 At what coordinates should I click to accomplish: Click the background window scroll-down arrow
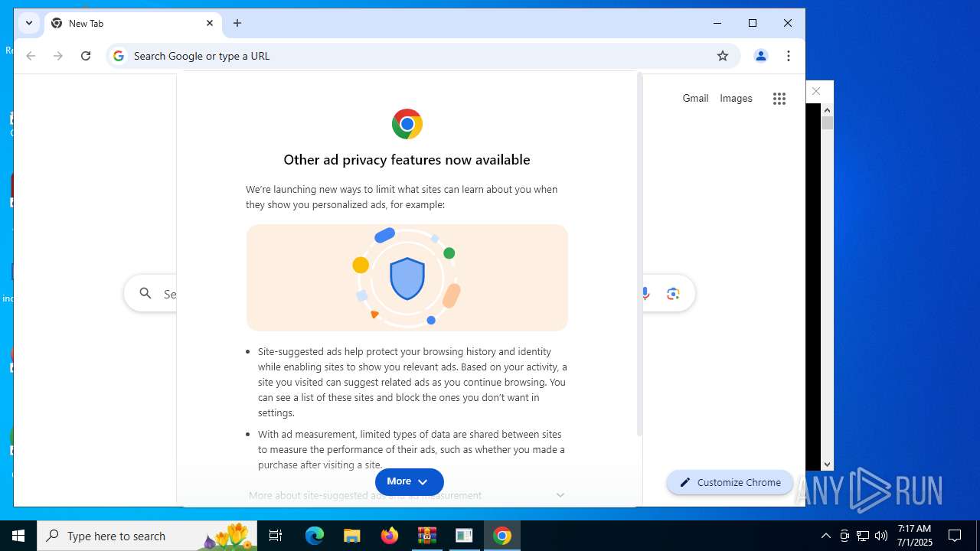[x=827, y=464]
